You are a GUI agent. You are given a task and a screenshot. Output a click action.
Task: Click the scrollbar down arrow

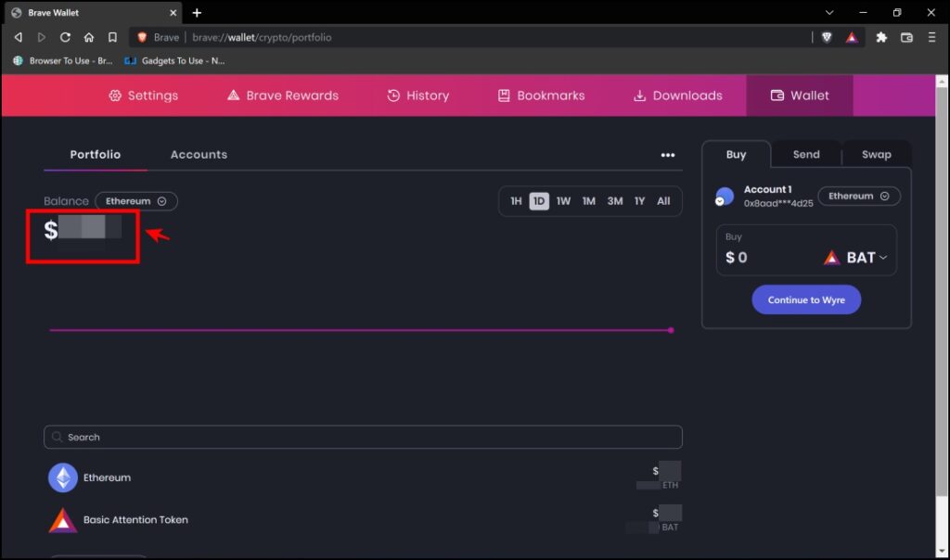click(x=942, y=551)
